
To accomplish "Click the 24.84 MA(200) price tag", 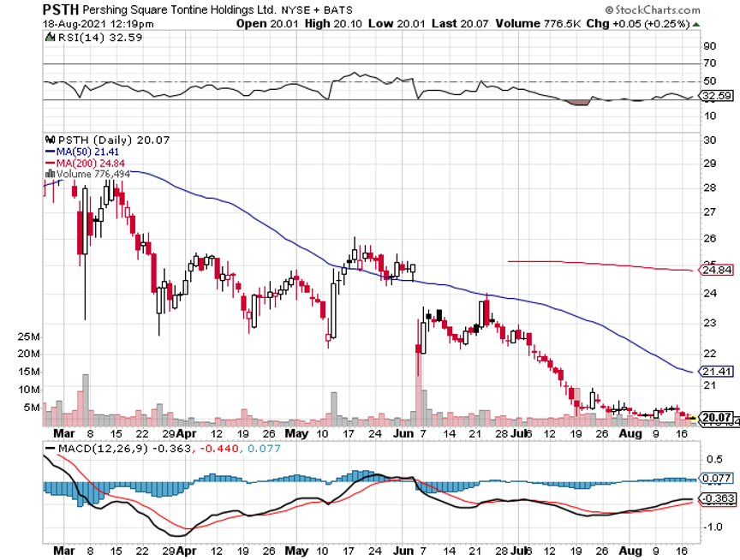I will click(716, 270).
